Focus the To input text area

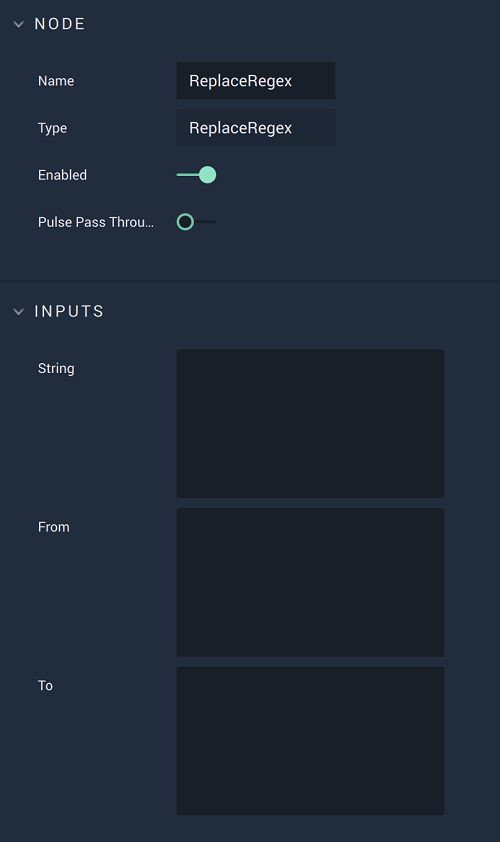[x=310, y=741]
